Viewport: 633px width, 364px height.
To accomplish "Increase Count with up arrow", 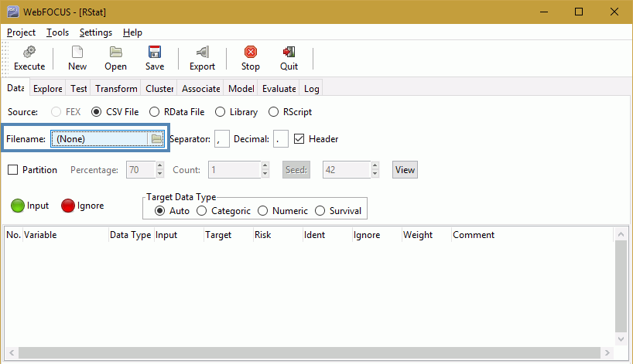I will (265, 165).
